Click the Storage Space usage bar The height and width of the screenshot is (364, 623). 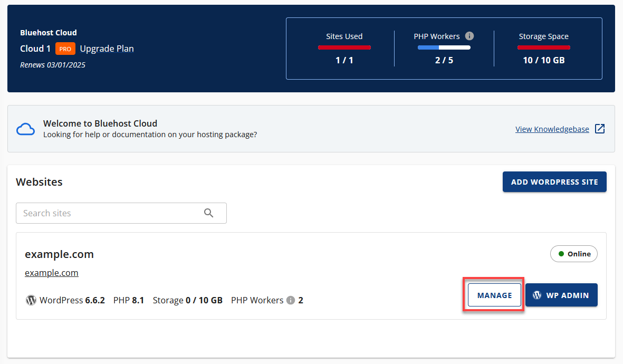pyautogui.click(x=543, y=47)
